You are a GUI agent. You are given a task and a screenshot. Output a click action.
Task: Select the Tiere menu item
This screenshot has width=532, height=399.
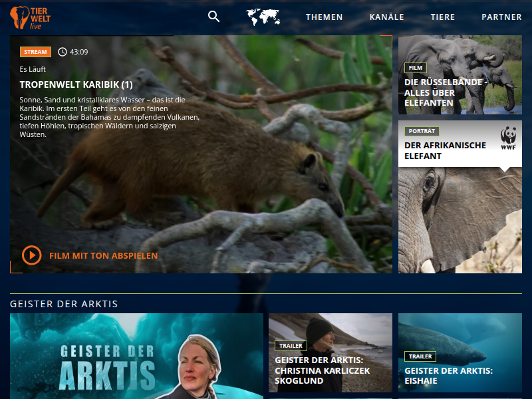(443, 17)
